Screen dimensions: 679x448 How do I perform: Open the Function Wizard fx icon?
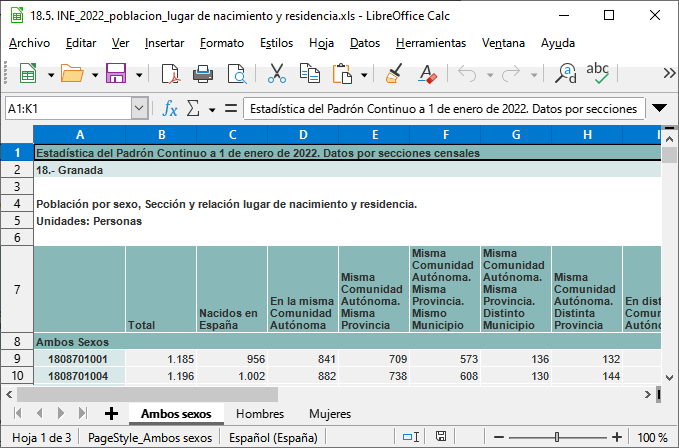point(170,108)
